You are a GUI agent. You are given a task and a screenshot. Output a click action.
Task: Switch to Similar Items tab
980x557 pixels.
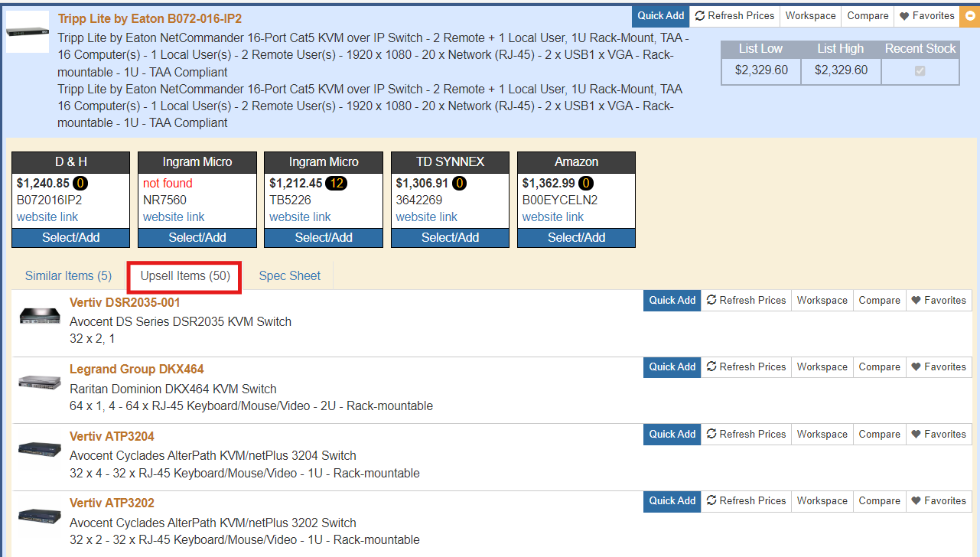[68, 276]
